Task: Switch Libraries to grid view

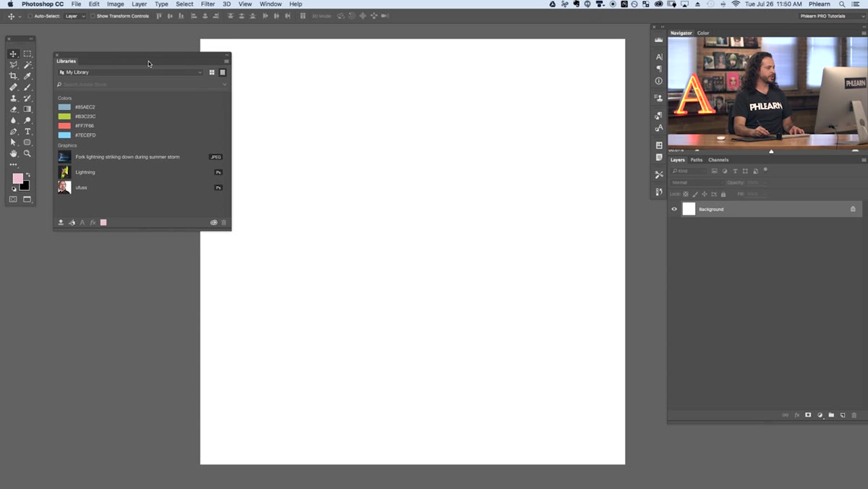Action: (x=212, y=72)
